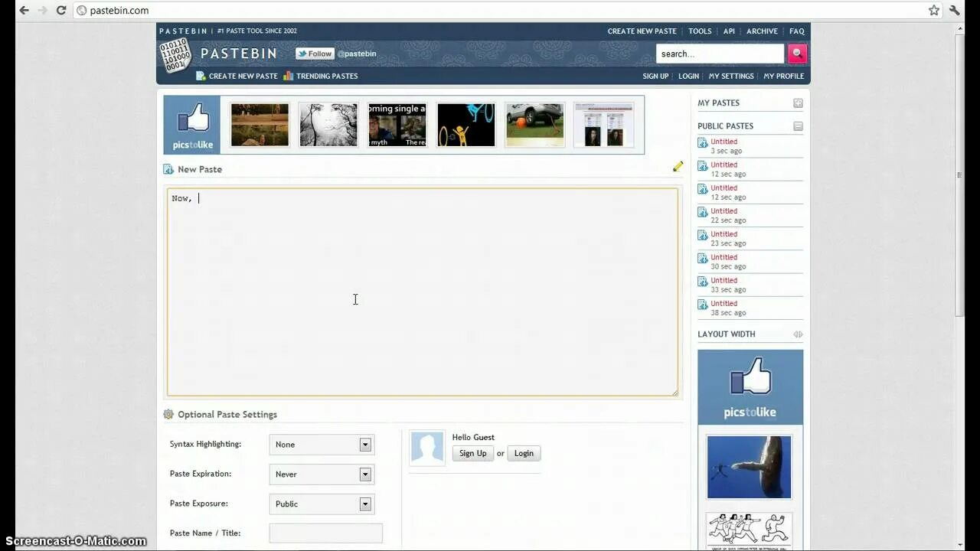Toggle layout width arrows icon
This screenshot has width=980, height=551.
[798, 334]
